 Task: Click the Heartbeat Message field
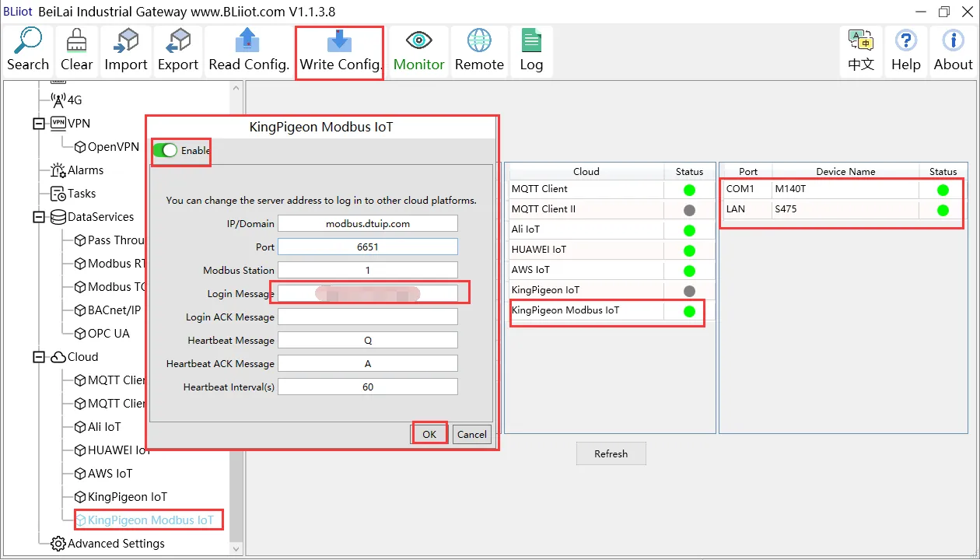pos(368,341)
